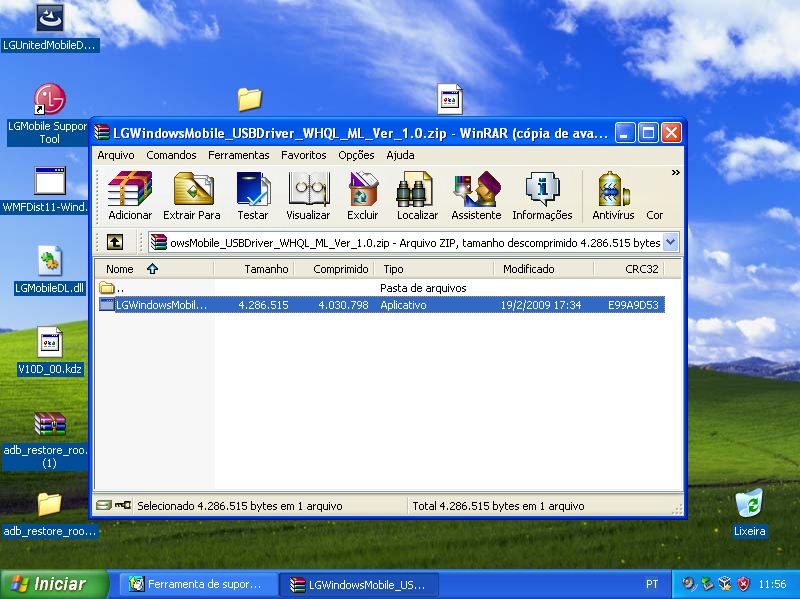Run the Antivírus scan tool
Viewport: 800px width, 599px height.
click(x=613, y=196)
